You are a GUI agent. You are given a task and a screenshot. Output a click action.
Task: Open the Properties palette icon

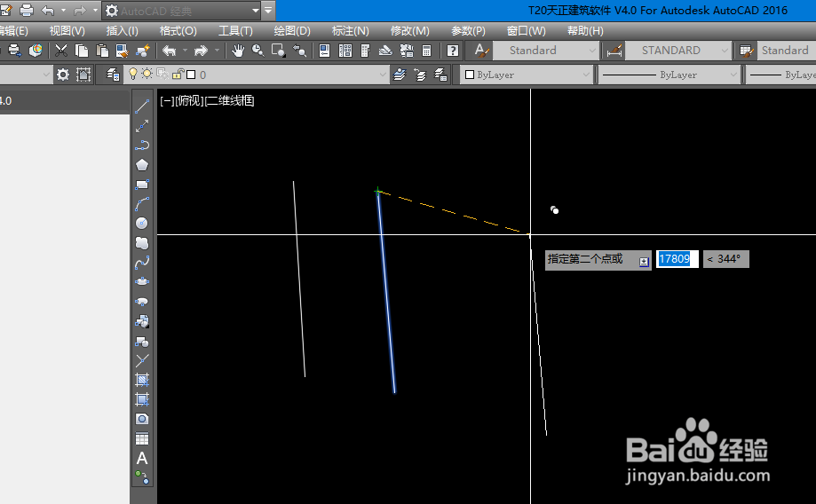coord(324,51)
